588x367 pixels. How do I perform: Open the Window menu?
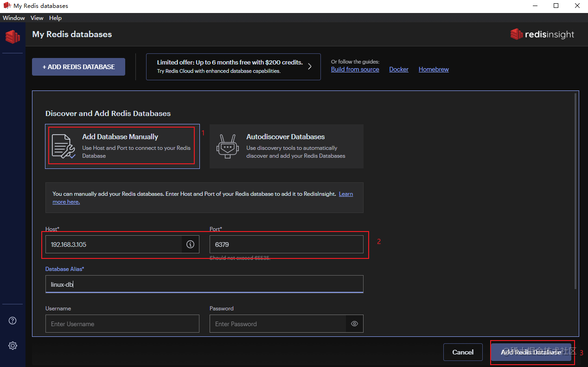coord(14,18)
